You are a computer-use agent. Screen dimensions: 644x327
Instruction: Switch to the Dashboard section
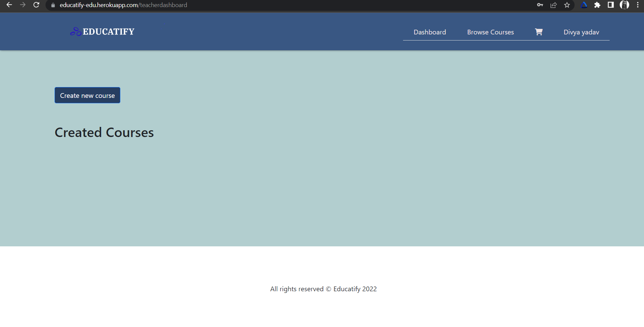click(429, 32)
